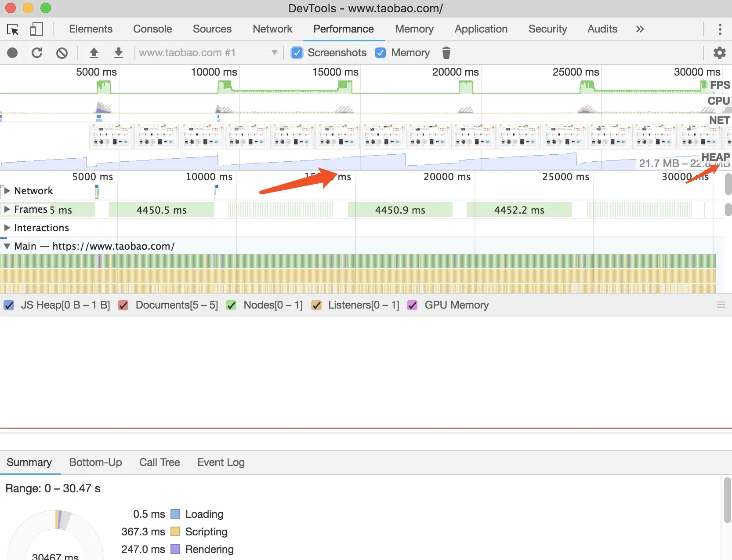
Task: Expand the Interactions track
Action: pyautogui.click(x=7, y=228)
